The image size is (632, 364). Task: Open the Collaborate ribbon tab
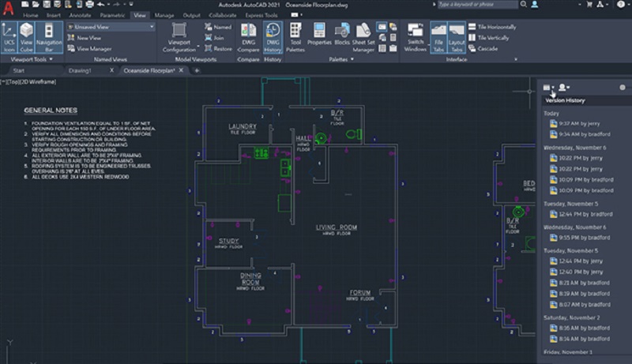(x=223, y=15)
